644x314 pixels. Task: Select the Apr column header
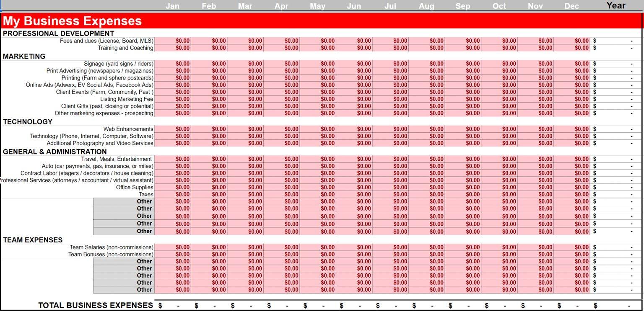(x=281, y=6)
